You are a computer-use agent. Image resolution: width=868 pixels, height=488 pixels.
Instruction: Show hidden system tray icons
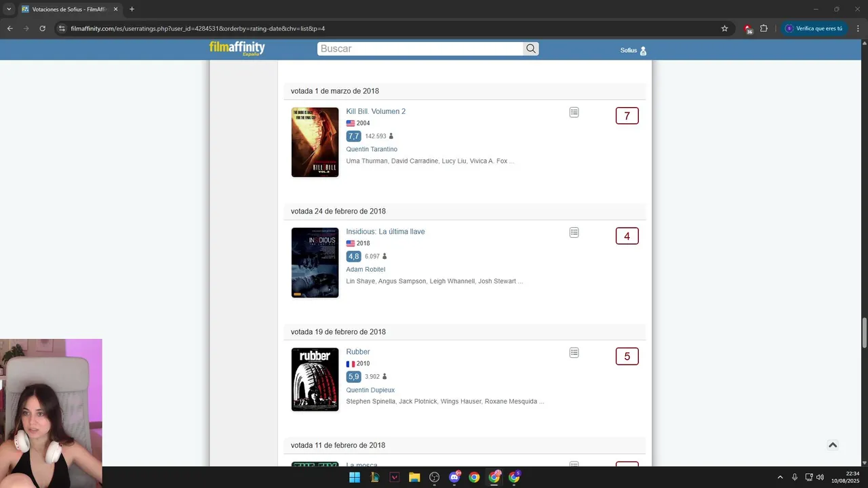pyautogui.click(x=780, y=477)
